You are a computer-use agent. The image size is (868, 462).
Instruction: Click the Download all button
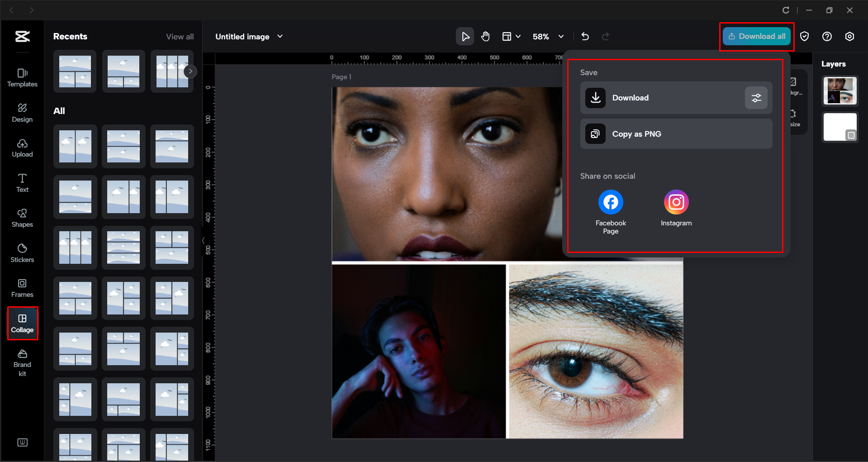coord(756,36)
